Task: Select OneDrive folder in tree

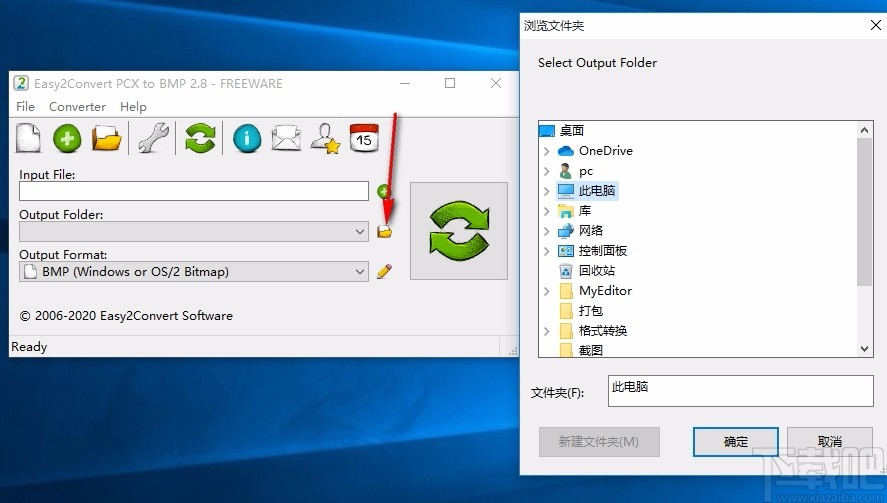Action: click(x=605, y=151)
